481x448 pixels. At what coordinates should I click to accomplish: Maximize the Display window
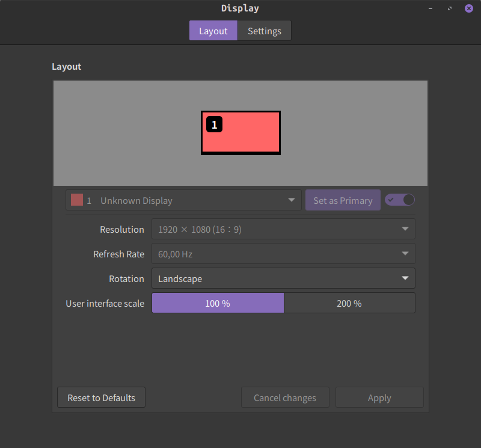449,8
